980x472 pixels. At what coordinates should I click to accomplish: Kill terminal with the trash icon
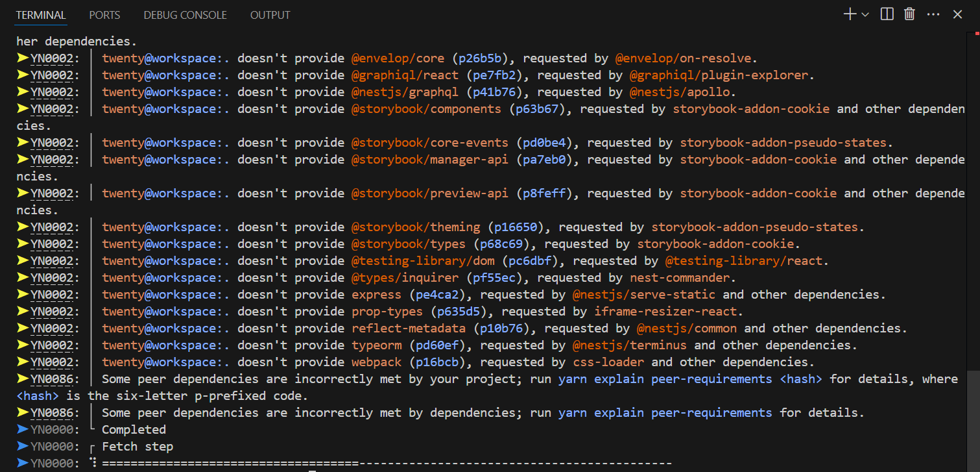tap(909, 14)
